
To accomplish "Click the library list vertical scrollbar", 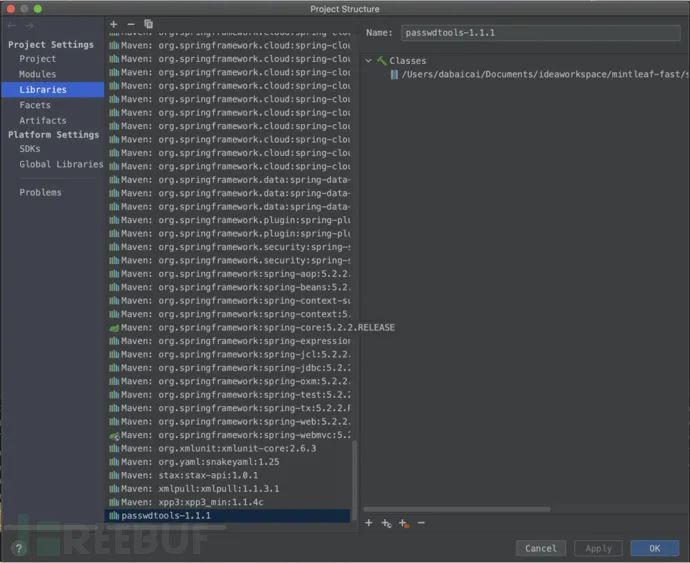I will click(x=354, y=480).
